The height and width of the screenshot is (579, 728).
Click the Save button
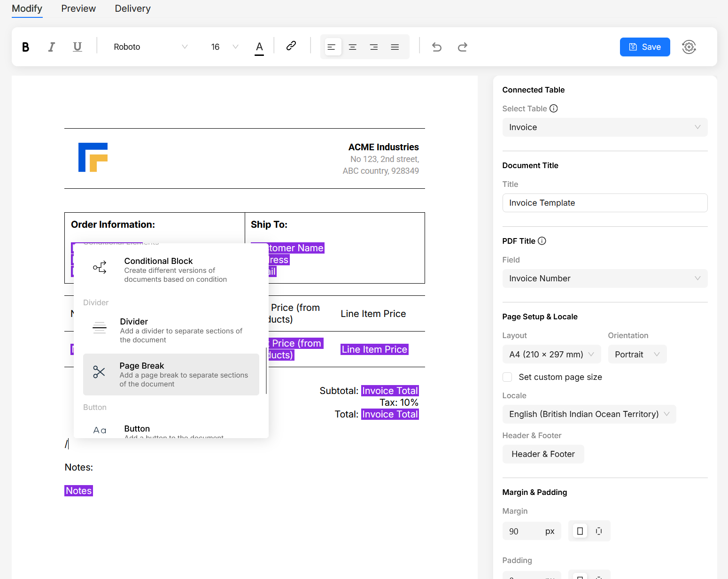coord(644,47)
